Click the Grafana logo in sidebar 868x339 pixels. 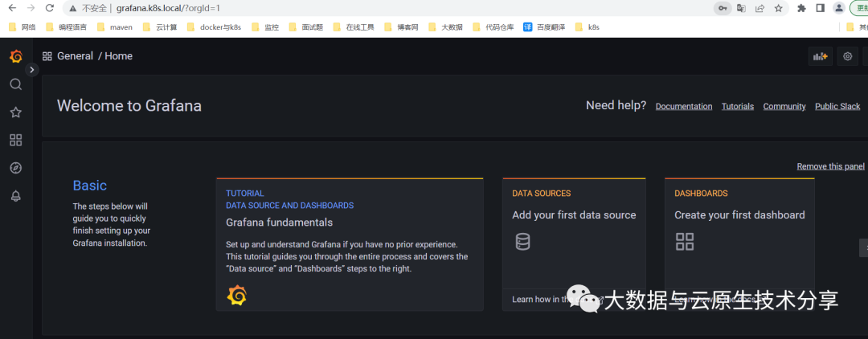coord(15,56)
